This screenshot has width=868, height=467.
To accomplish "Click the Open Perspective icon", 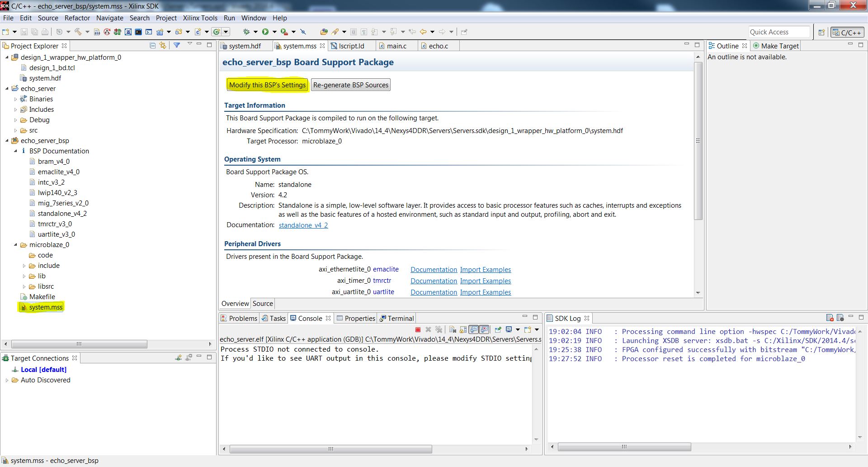I will tap(821, 32).
